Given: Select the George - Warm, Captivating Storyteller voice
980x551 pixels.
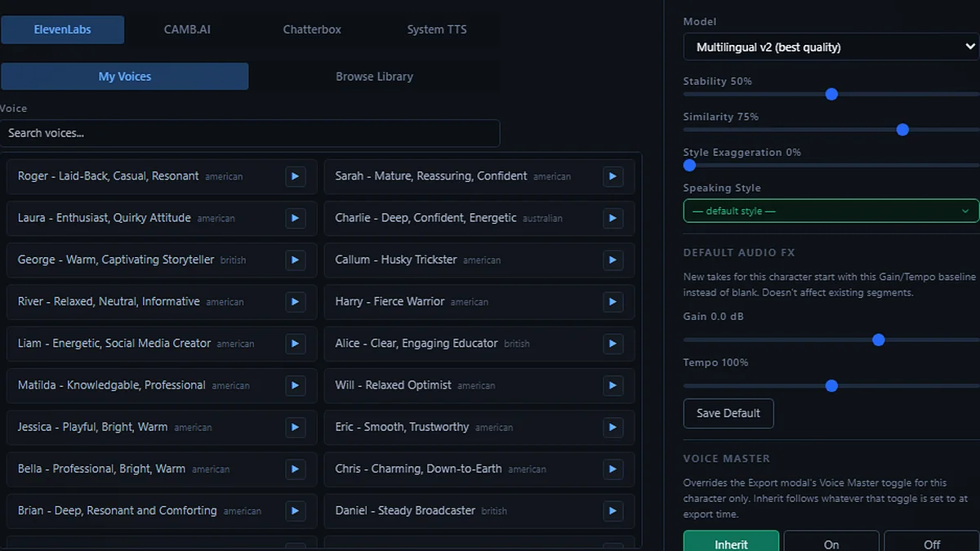Looking at the screenshot, I should 162,260.
